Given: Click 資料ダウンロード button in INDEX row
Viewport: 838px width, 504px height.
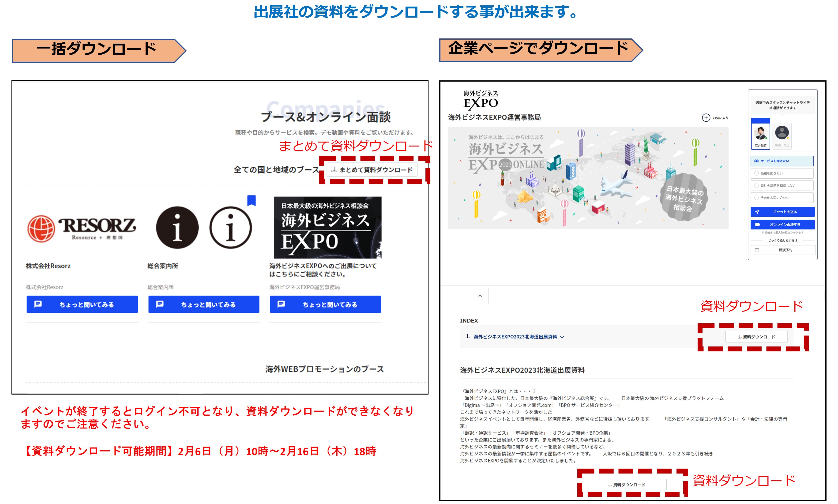Looking at the screenshot, I should pyautogui.click(x=756, y=337).
